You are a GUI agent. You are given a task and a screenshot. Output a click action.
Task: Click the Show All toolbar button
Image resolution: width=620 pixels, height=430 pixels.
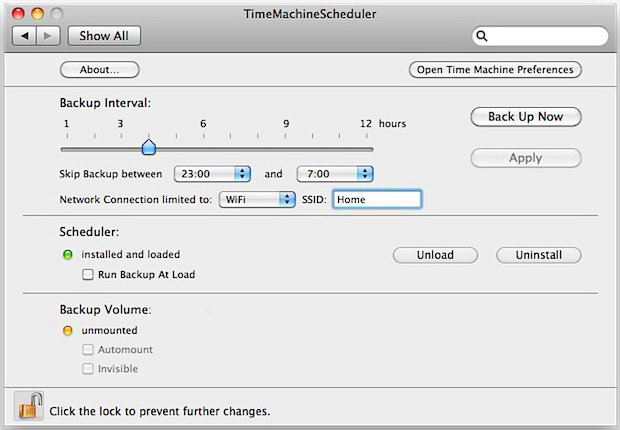coord(104,36)
